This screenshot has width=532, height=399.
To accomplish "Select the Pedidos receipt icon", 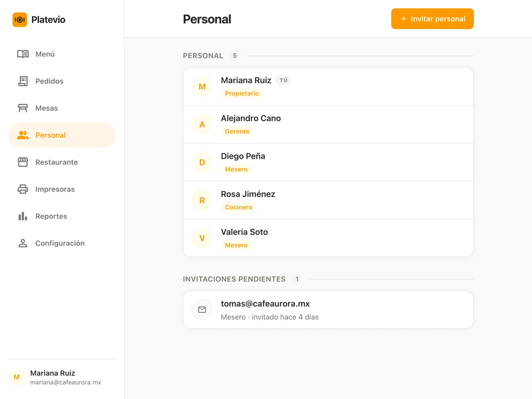I will click(x=23, y=81).
